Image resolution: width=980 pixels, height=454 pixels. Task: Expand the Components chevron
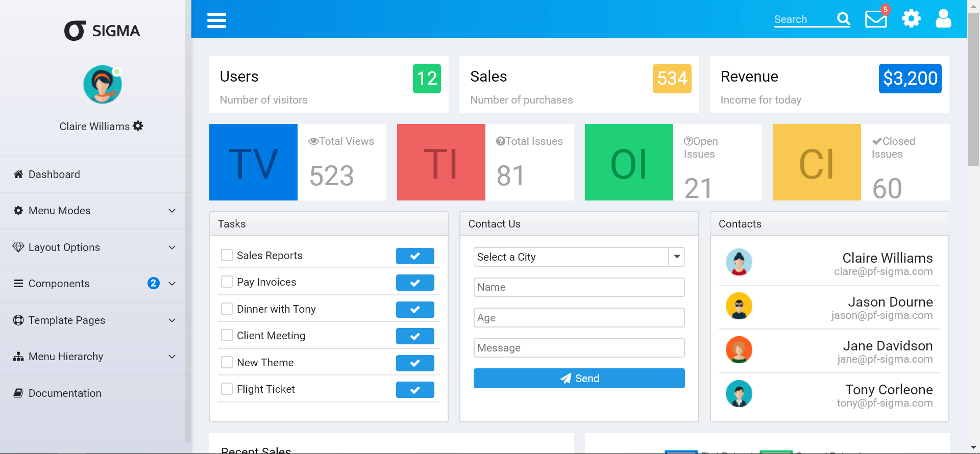(172, 284)
